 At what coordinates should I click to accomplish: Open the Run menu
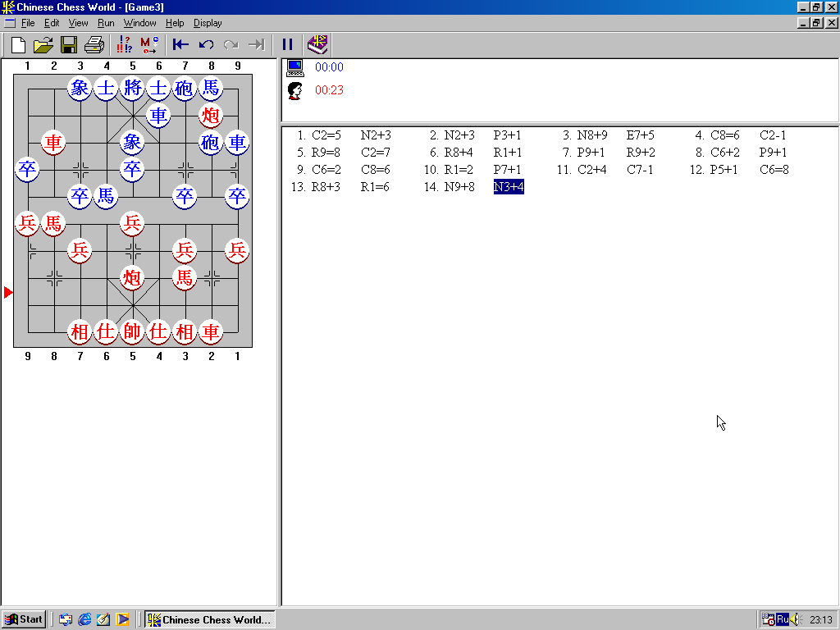click(x=106, y=23)
